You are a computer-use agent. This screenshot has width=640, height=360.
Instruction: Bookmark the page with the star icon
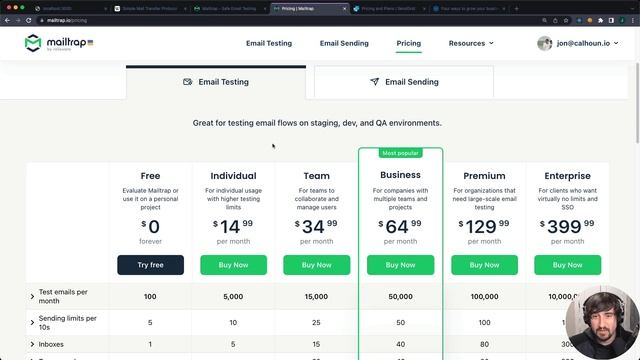[x=566, y=20]
